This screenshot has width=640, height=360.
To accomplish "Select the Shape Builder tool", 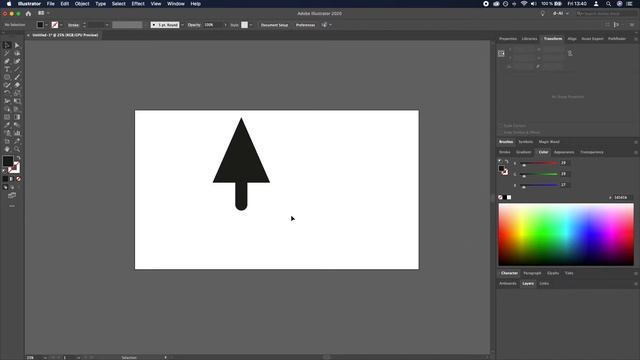I will coord(7,109).
